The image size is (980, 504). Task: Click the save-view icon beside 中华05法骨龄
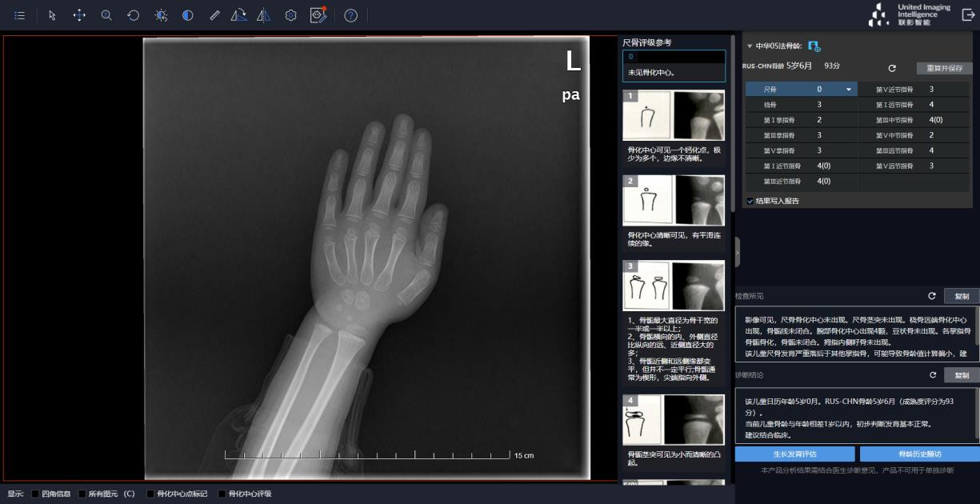pyautogui.click(x=814, y=46)
